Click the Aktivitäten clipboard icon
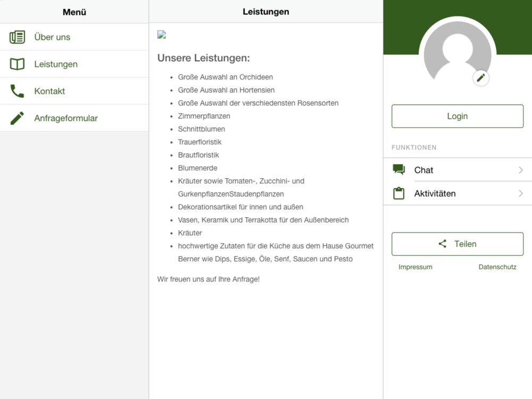This screenshot has width=532, height=399. click(398, 193)
